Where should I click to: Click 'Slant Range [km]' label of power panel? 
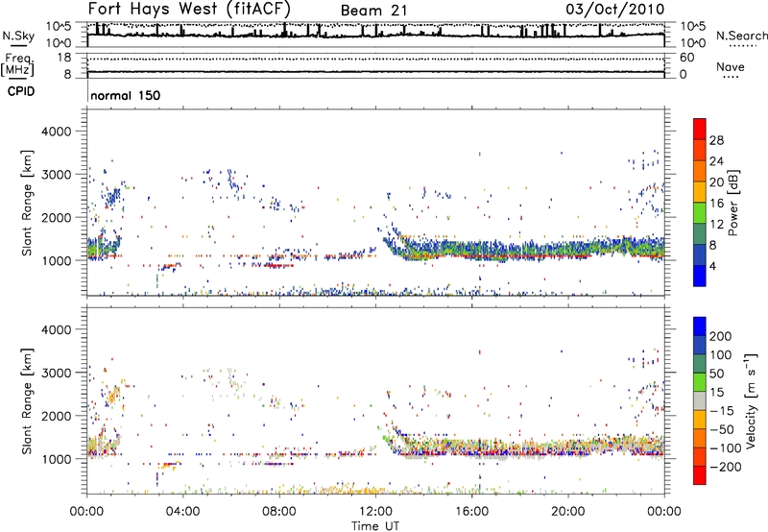[x=27, y=203]
